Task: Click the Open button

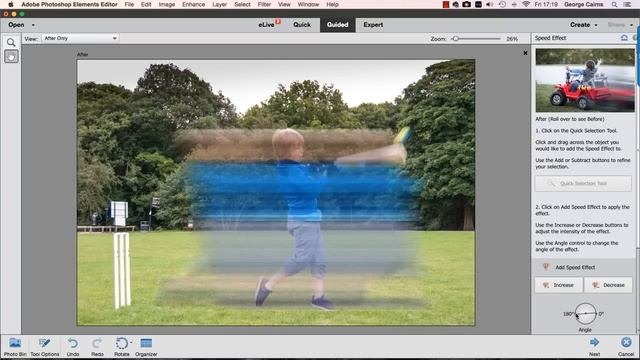Action: (x=16, y=25)
